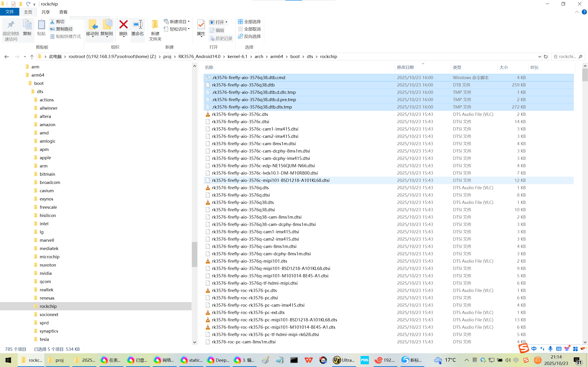
Task: Click Select none (全部取消) option
Action: point(249,29)
